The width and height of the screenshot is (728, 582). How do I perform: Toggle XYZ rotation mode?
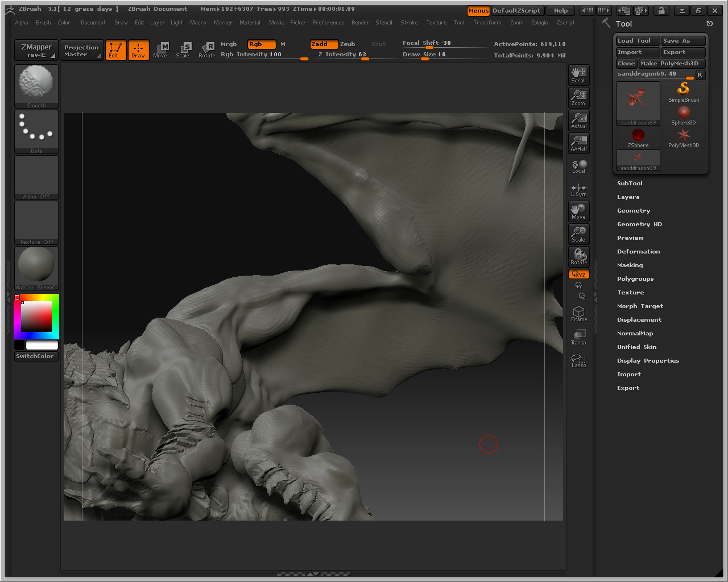[x=579, y=274]
